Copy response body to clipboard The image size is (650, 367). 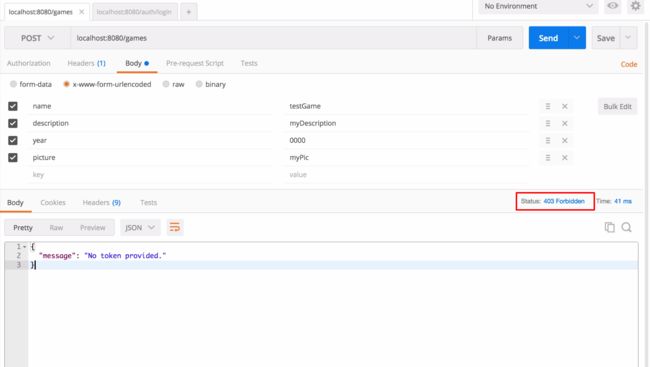[609, 227]
